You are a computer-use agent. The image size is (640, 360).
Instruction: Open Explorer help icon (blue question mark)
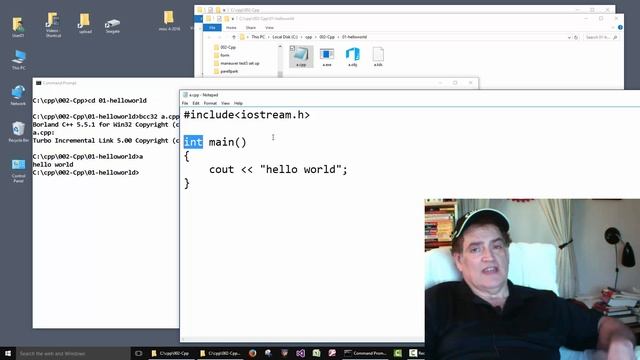pyautogui.click(x=620, y=27)
